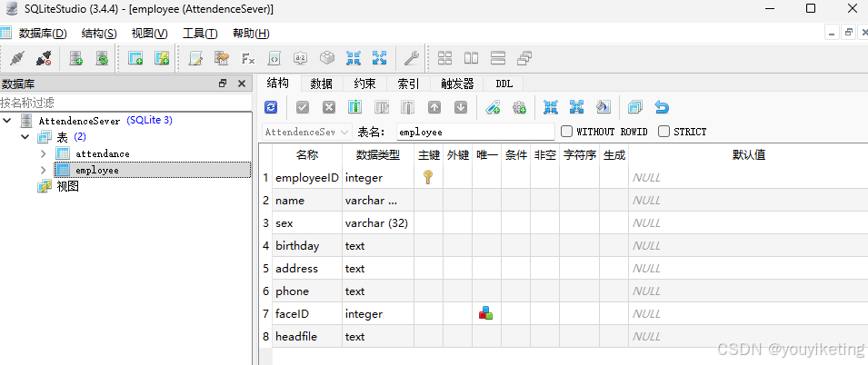Select the faceID column name cell
Image resolution: width=868 pixels, height=365 pixels.
306,313
